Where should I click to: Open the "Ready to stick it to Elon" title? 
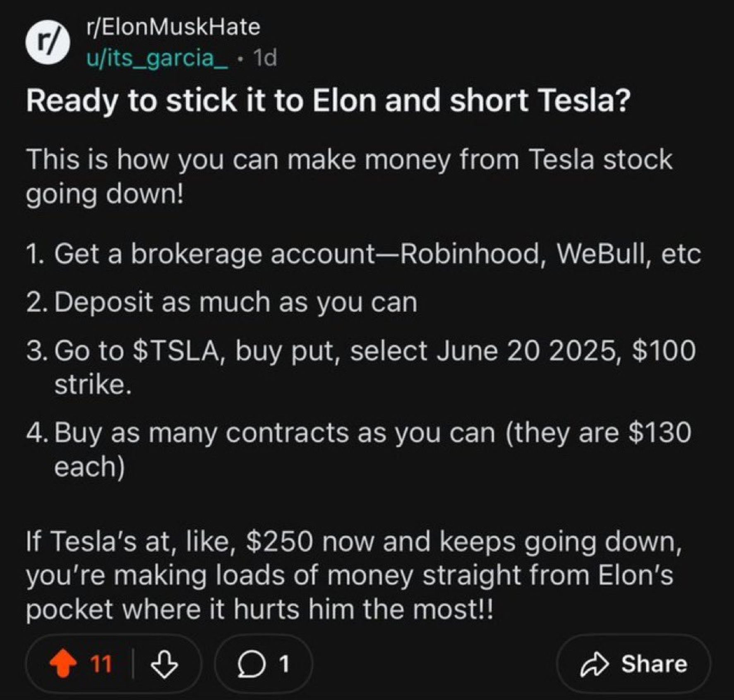[x=328, y=101]
